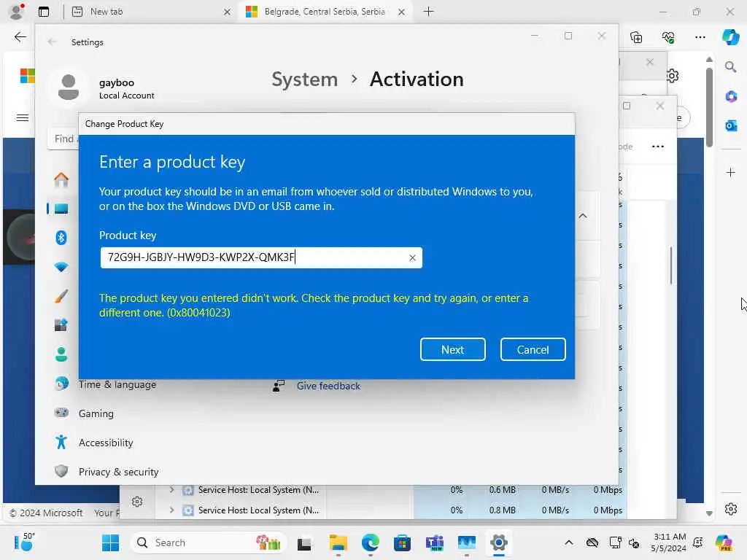Open hamburger menu on MSN page
This screenshot has width=747, height=560.
click(23, 117)
